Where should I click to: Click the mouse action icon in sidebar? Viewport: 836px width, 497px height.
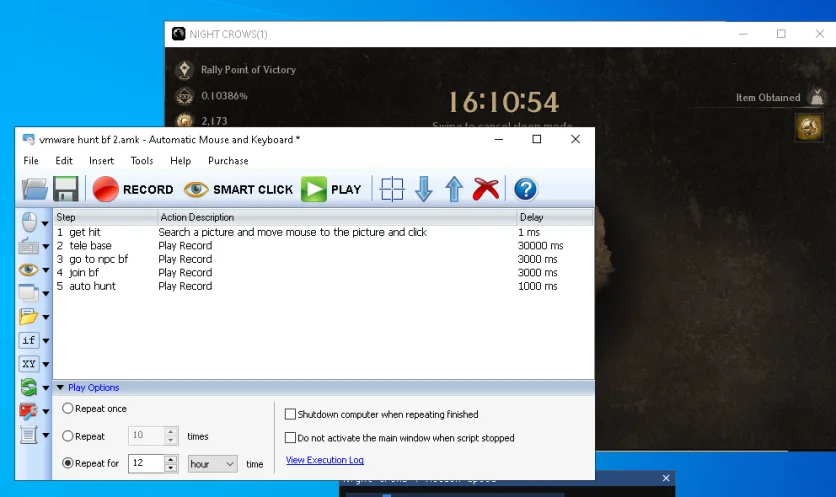(x=29, y=222)
